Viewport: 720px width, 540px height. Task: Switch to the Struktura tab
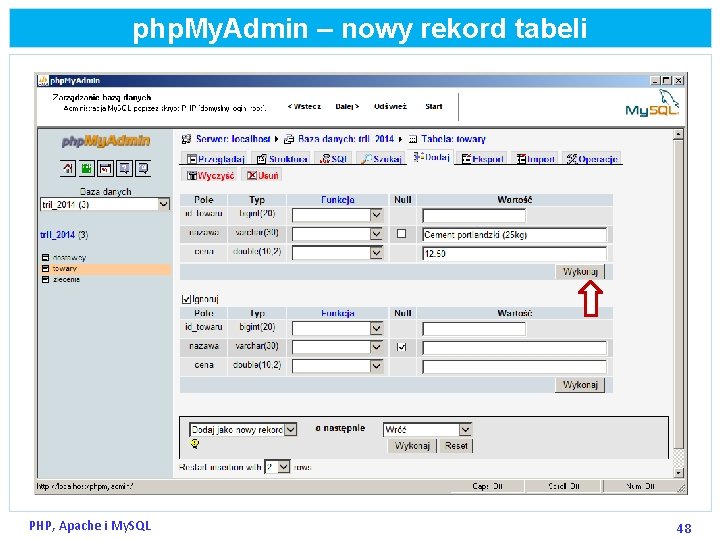pos(281,159)
